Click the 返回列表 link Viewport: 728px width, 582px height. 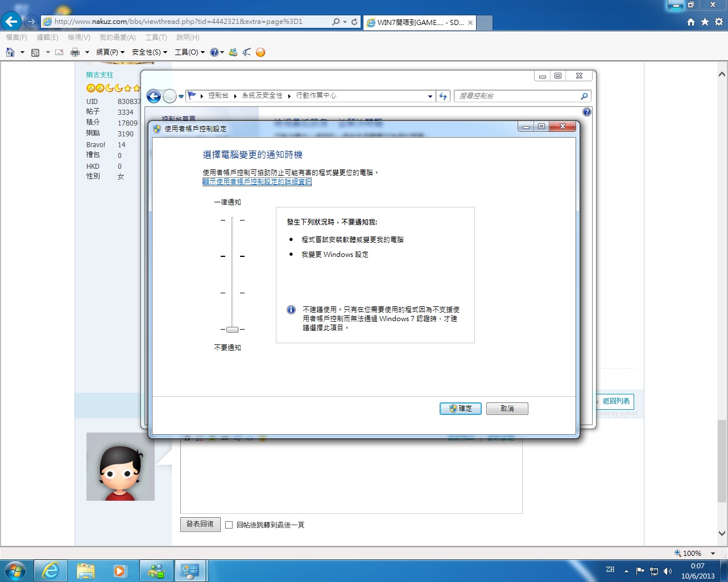point(615,401)
